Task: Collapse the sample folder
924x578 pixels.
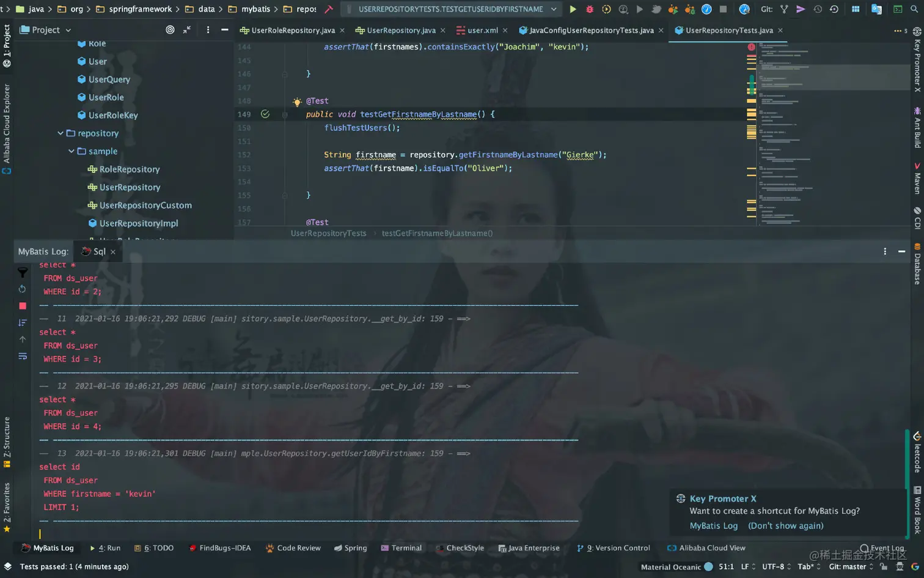Action: [x=71, y=151]
